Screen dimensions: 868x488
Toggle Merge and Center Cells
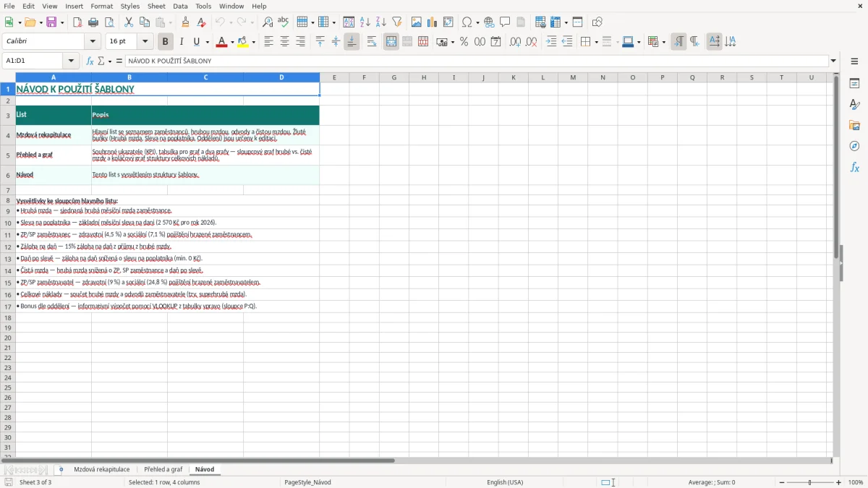(x=391, y=42)
